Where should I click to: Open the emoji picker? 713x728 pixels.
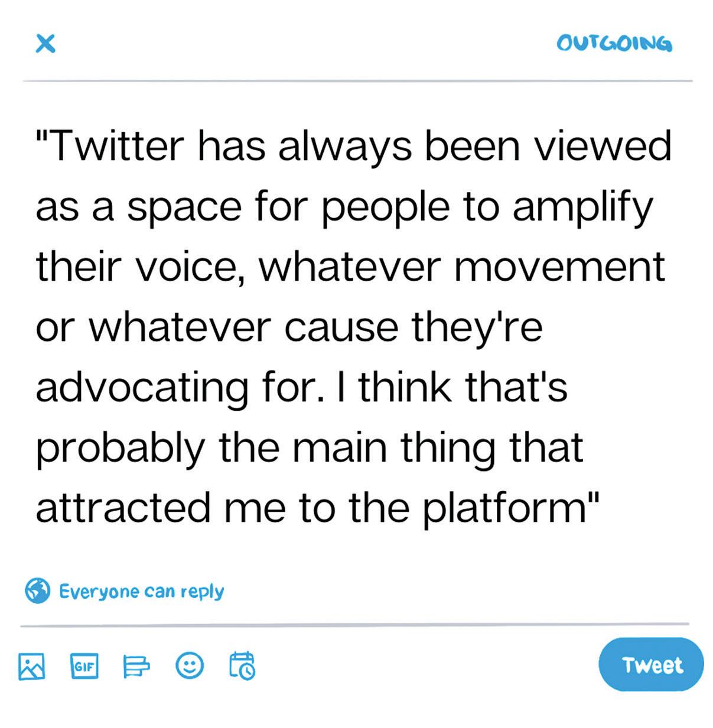coord(190,666)
